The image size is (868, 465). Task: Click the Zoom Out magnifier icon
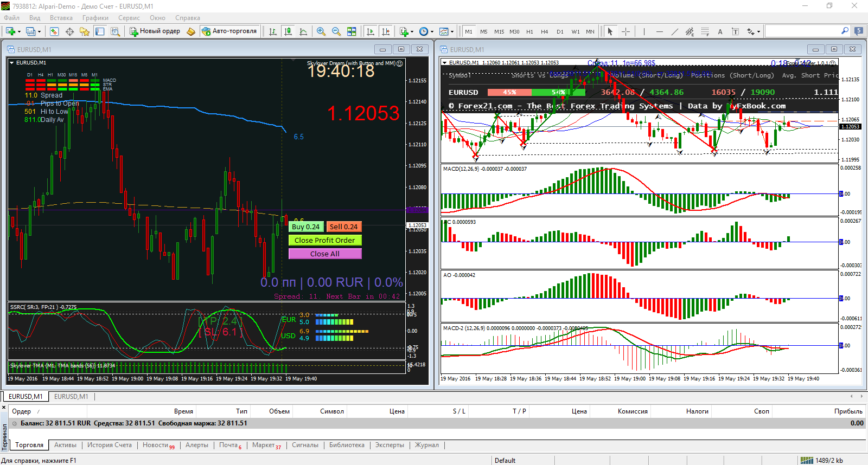pos(336,31)
